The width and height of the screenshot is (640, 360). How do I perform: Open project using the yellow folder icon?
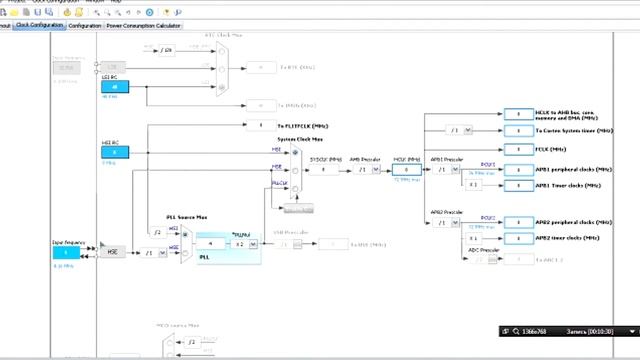(x=15, y=12)
